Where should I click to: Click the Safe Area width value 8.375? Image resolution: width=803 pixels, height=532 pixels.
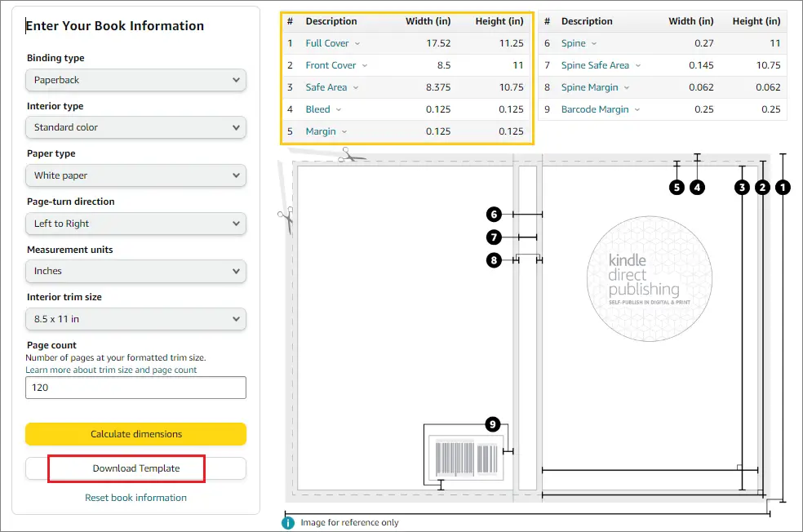(x=438, y=87)
